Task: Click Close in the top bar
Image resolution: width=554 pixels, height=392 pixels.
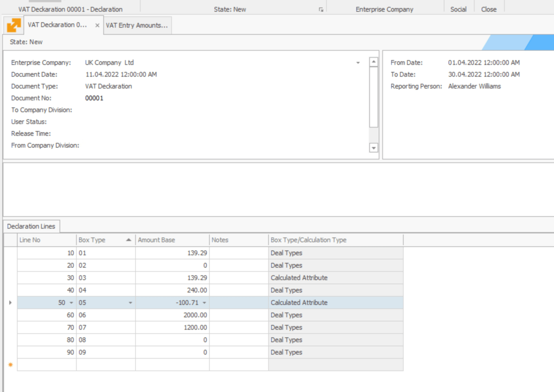Action: click(x=489, y=9)
